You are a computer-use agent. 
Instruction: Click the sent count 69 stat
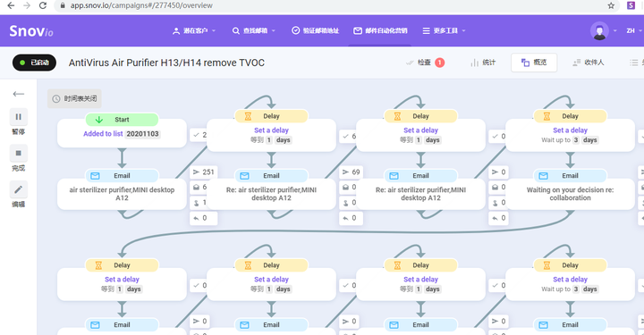[352, 172]
